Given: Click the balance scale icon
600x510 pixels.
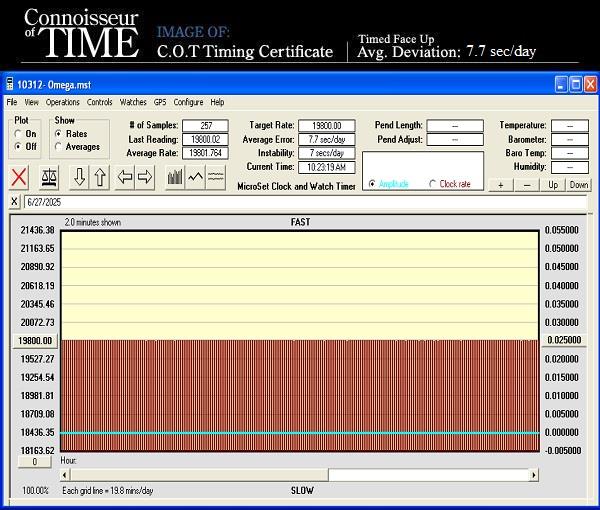Looking at the screenshot, I should pyautogui.click(x=49, y=177).
